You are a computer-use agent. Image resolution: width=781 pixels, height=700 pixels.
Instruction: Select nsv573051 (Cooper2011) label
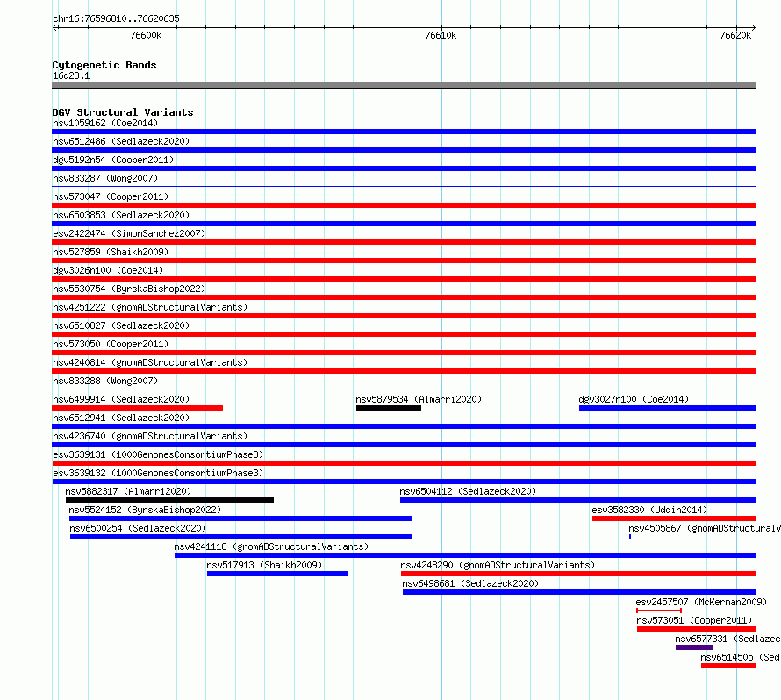pyautogui.click(x=694, y=620)
